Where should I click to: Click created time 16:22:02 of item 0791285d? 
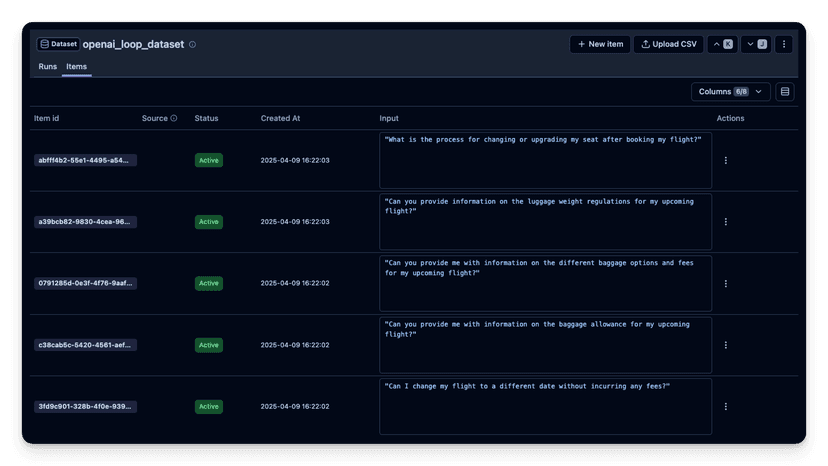295,283
